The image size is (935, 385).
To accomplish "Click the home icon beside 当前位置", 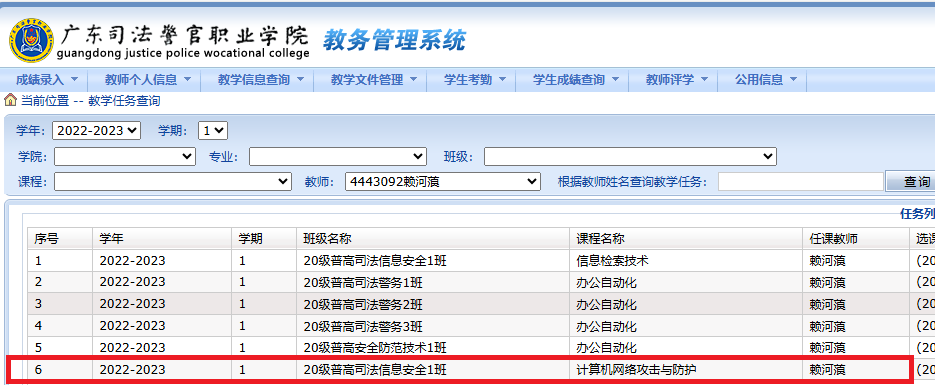I will tap(10, 100).
